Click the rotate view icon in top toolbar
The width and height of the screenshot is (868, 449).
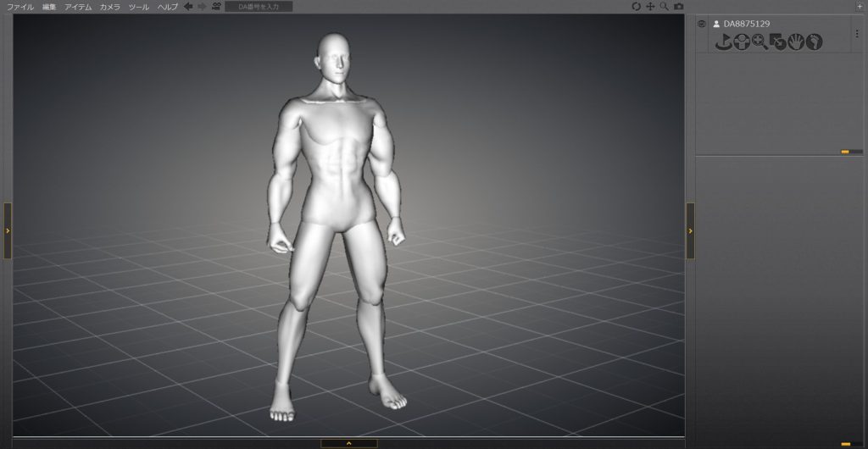(637, 7)
